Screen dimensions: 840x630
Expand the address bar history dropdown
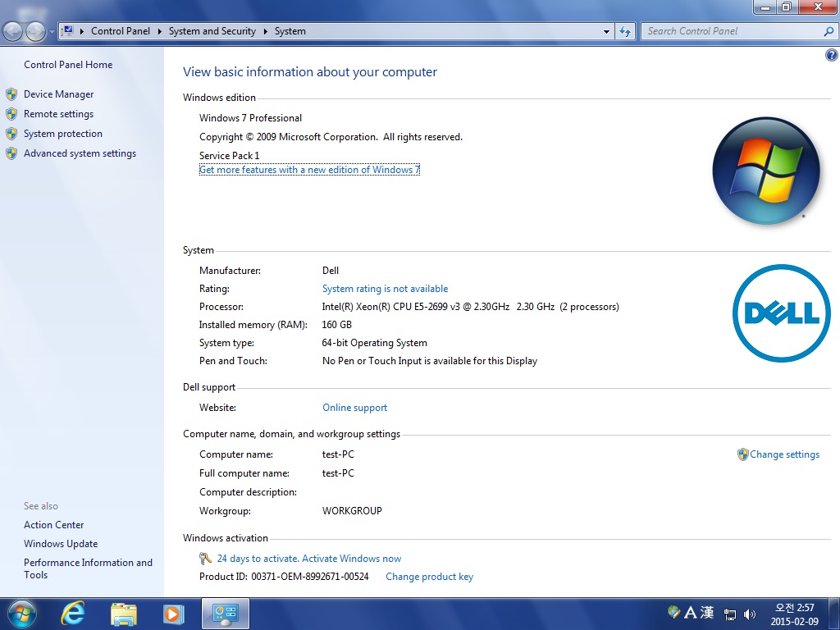click(606, 32)
